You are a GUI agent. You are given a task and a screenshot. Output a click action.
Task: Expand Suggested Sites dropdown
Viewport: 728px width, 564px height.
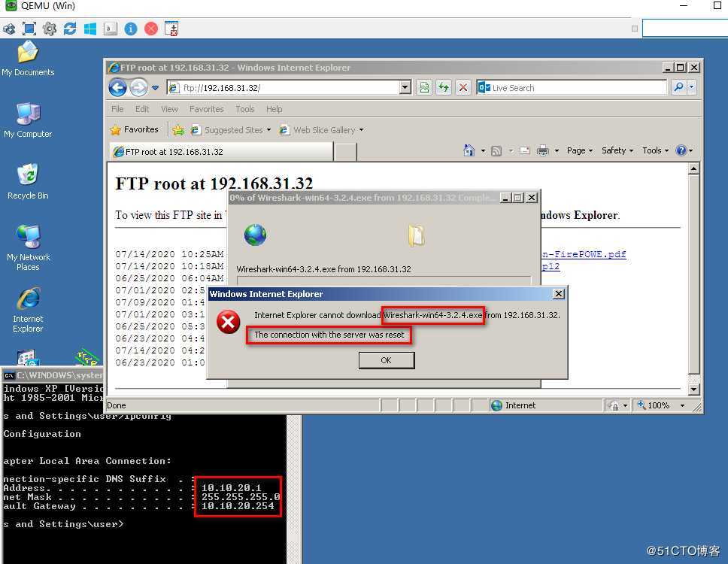point(268,130)
